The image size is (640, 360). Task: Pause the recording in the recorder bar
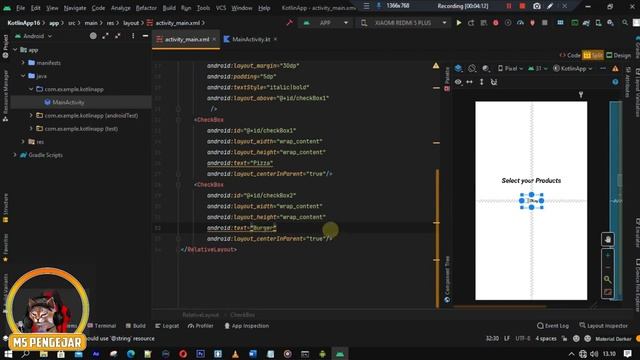pos(509,6)
